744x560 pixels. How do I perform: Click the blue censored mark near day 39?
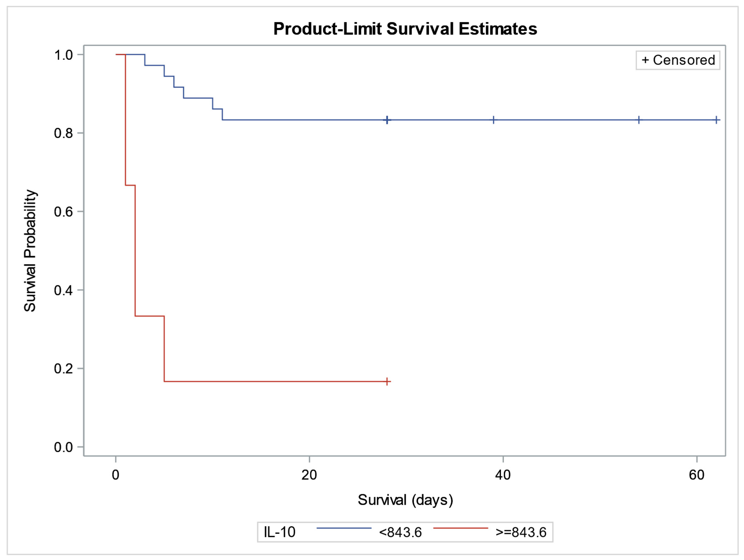pyautogui.click(x=493, y=120)
